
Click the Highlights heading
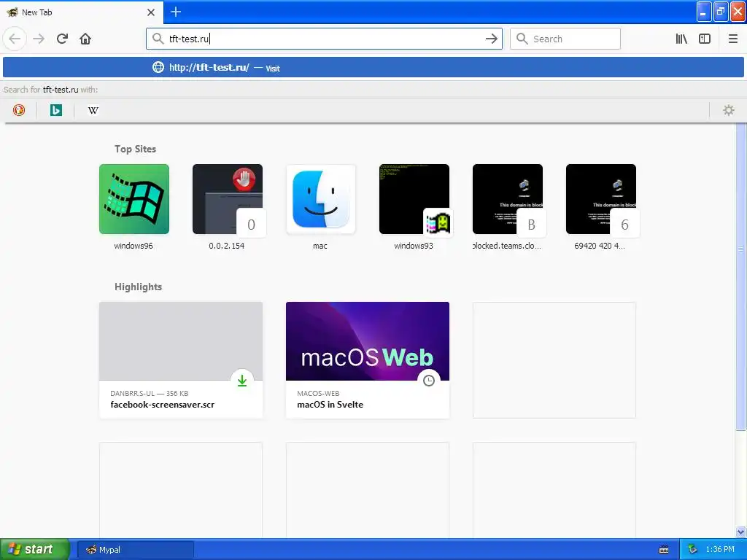click(138, 287)
